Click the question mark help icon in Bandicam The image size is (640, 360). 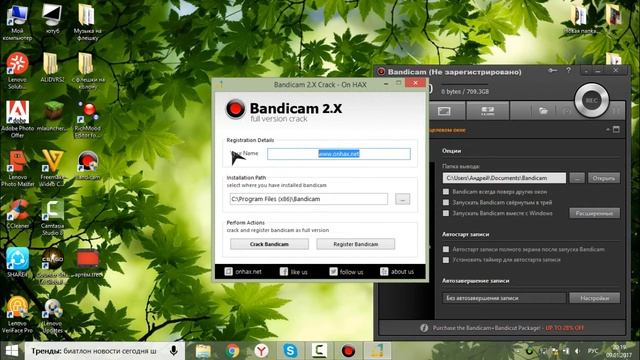tap(568, 71)
